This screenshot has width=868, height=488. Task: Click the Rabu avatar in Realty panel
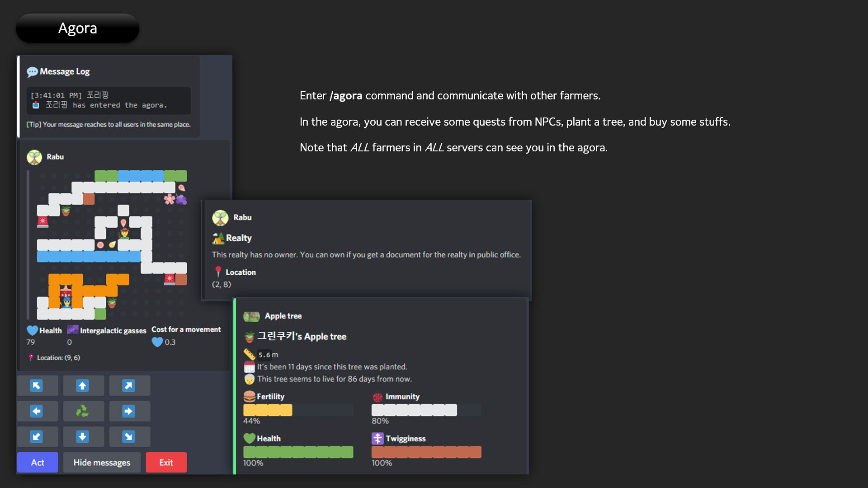[220, 218]
